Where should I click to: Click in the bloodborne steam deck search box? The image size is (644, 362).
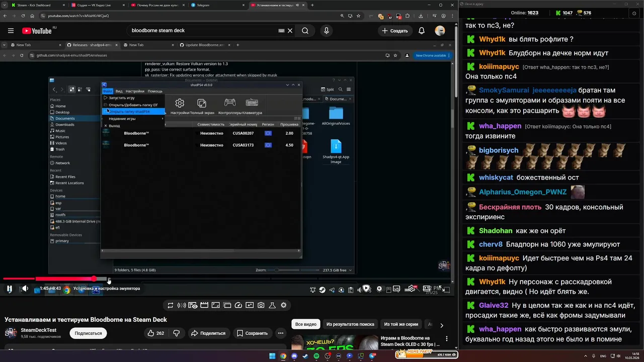[204, 31]
